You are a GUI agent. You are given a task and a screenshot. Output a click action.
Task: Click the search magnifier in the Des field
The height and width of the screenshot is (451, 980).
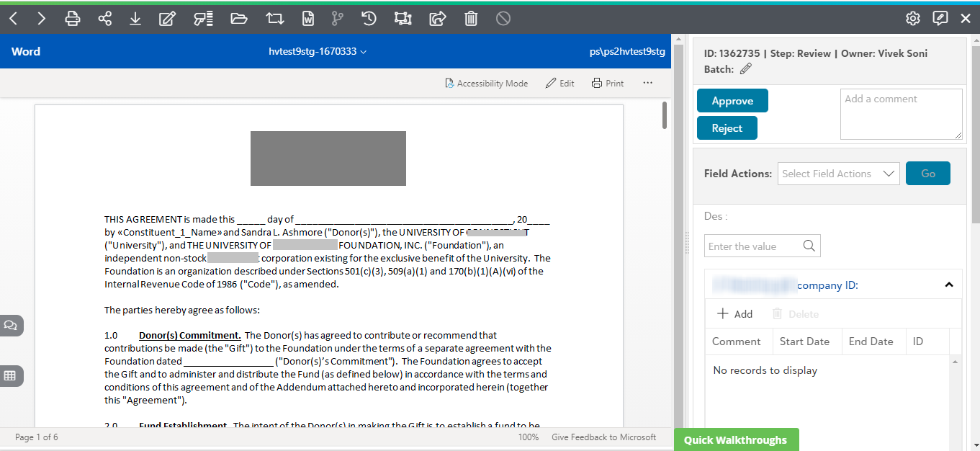[x=809, y=246]
